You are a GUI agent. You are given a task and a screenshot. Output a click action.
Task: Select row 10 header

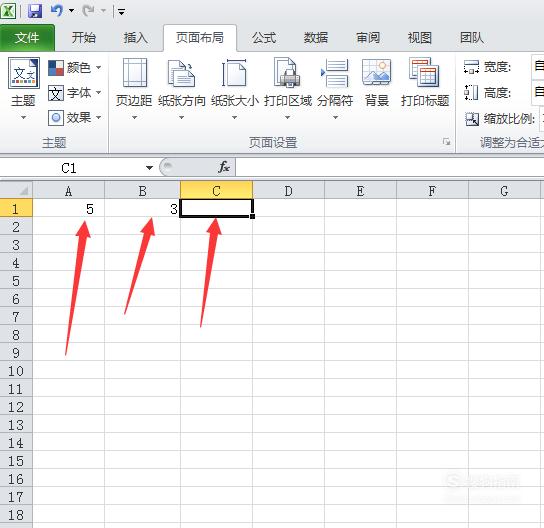coord(16,371)
